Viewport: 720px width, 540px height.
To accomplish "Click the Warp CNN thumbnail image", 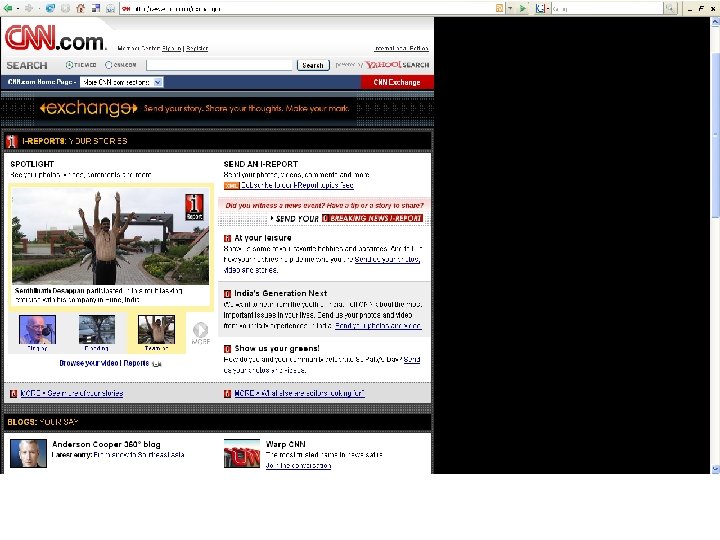I will [242, 454].
